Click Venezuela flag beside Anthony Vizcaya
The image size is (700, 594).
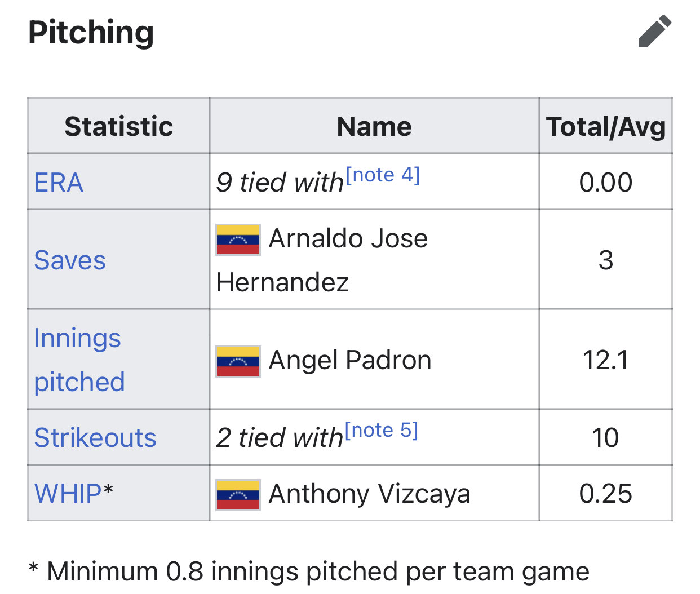coord(238,494)
